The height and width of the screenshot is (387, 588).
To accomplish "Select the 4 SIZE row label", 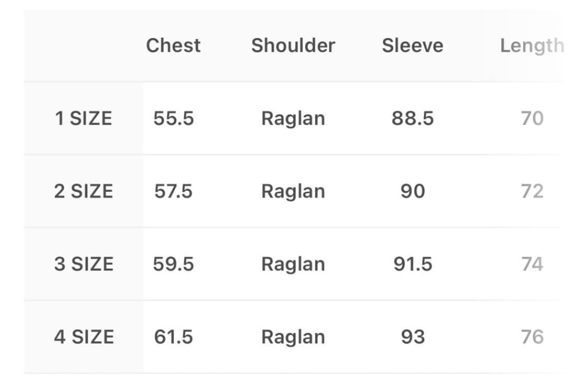I will pyautogui.click(x=83, y=337).
